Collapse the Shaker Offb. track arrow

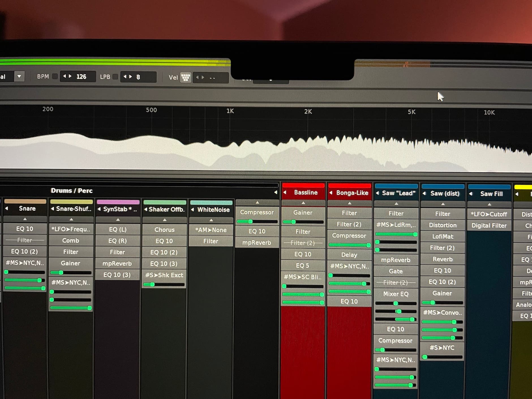coord(145,209)
